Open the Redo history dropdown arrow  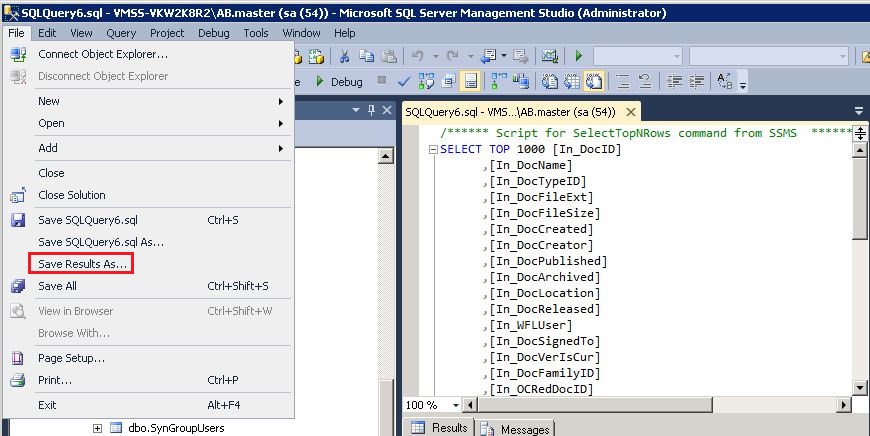(x=470, y=56)
